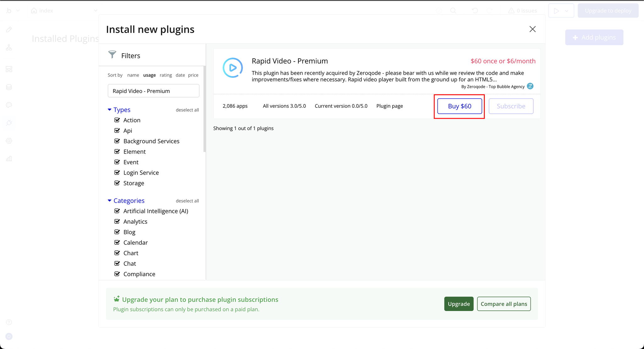This screenshot has width=644, height=349.
Task: Open the index page selector dropdown
Action: (96, 11)
